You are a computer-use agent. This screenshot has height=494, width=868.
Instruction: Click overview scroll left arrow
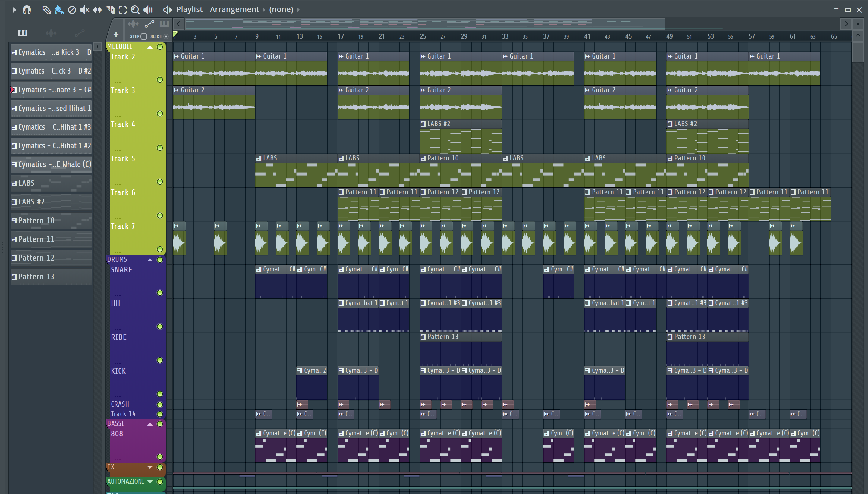(178, 24)
